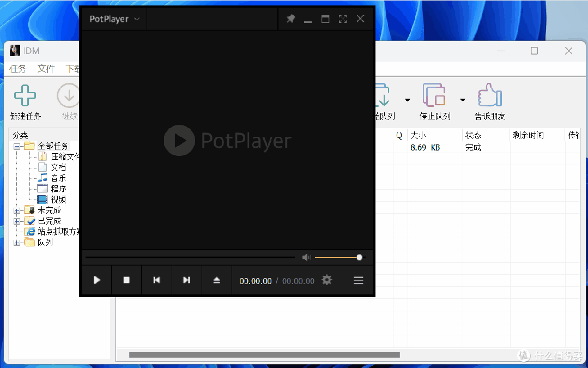Click the 新建任务 toolbar button
The image size is (588, 368).
pyautogui.click(x=26, y=102)
